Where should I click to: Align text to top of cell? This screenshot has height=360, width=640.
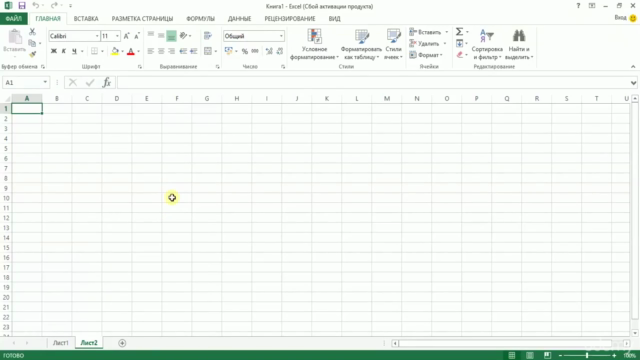coord(151,36)
